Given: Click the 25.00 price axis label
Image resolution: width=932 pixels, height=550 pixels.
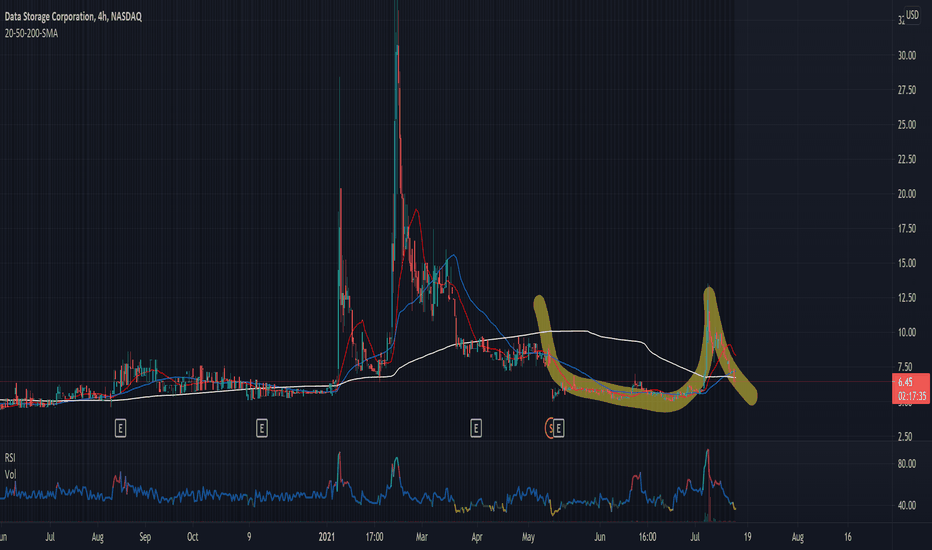Looking at the screenshot, I should click(906, 125).
